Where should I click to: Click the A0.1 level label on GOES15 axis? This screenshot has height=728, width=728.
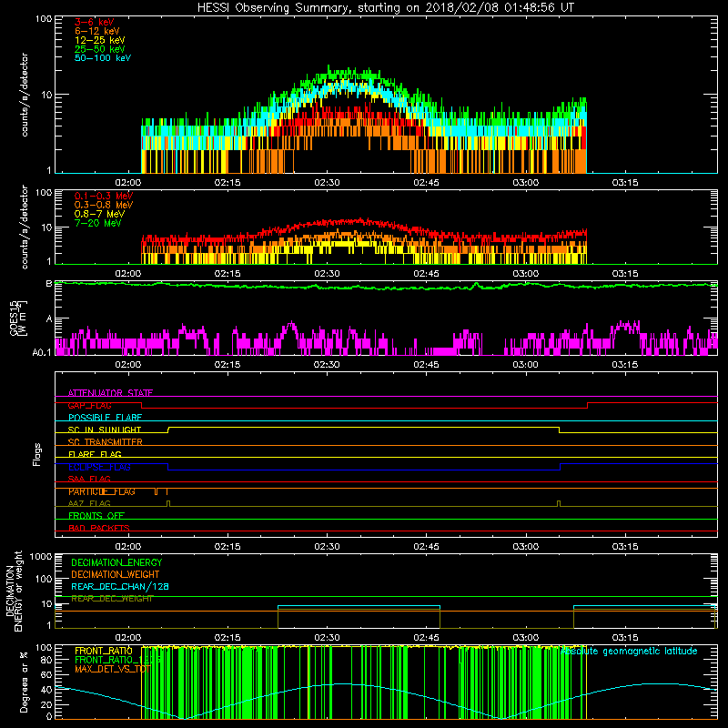[42, 353]
